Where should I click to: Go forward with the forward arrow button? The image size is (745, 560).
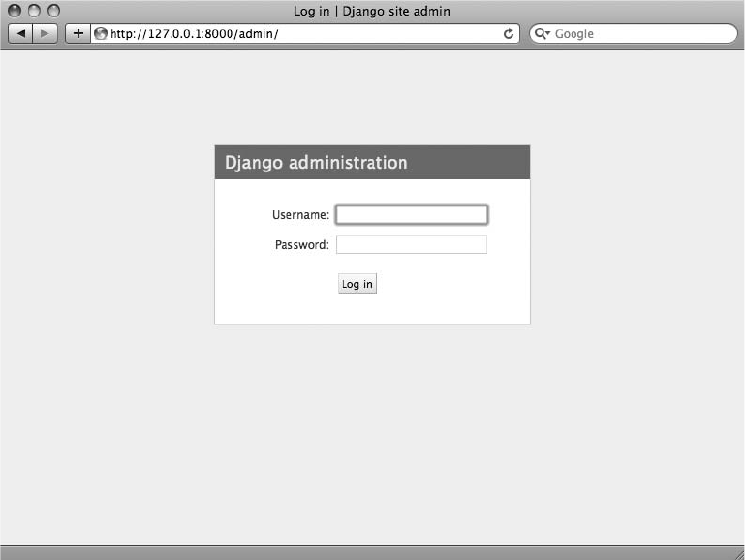(46, 34)
